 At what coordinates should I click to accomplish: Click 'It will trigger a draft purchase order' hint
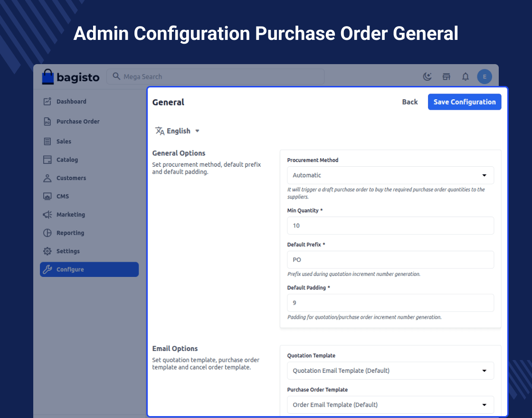pyautogui.click(x=386, y=193)
